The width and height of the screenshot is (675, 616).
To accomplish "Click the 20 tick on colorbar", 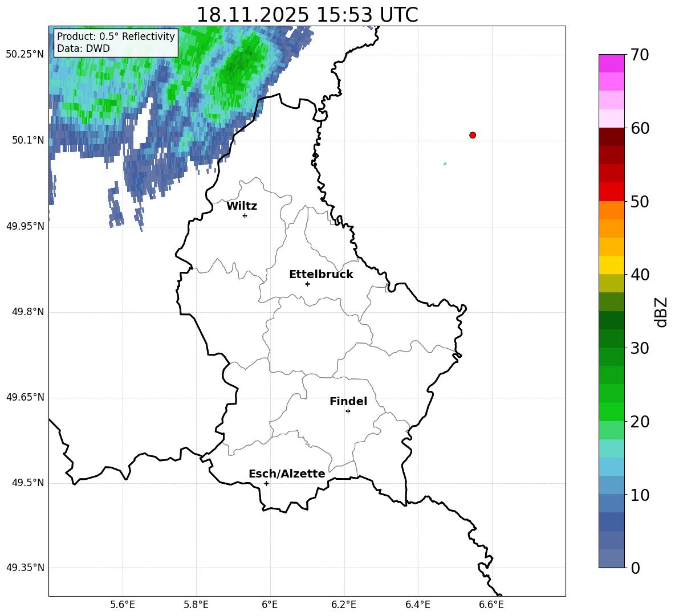I will click(639, 422).
